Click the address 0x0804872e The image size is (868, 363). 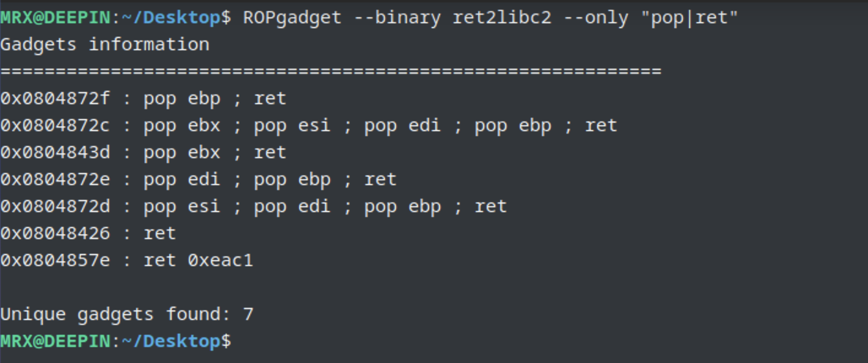tap(55, 180)
